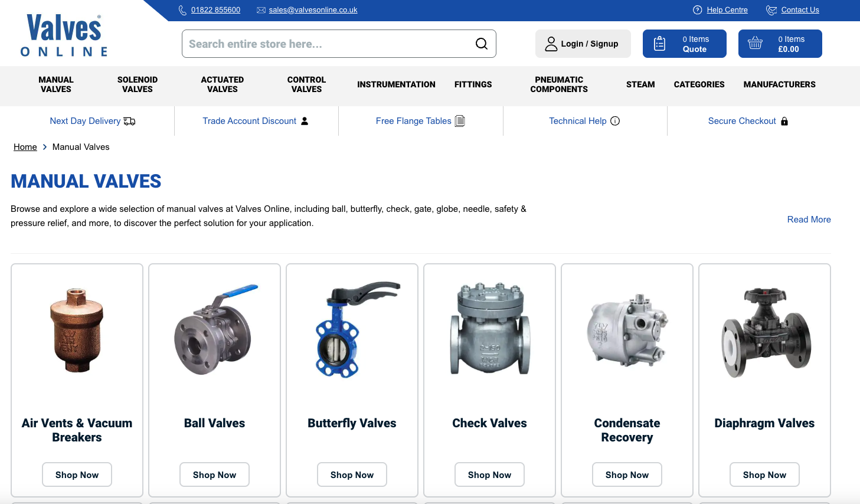Click the ball valve product image

pos(215,330)
